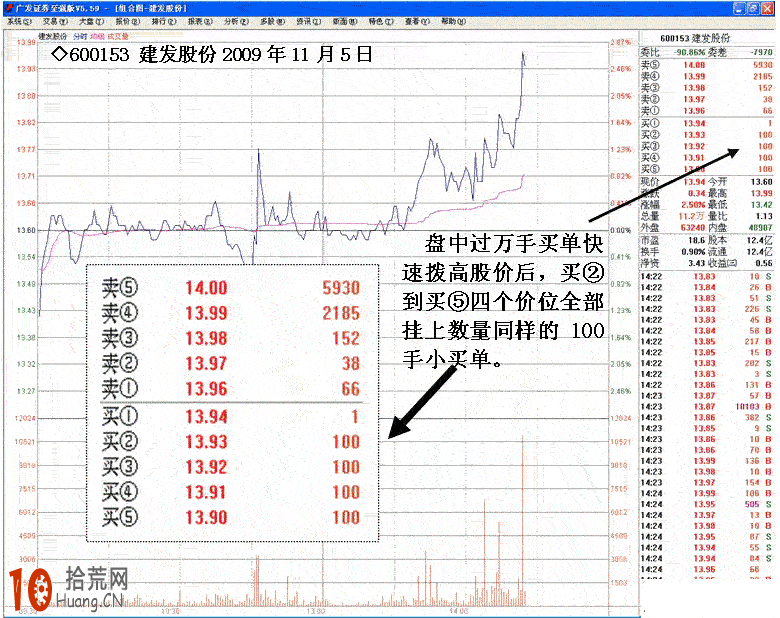
Task: Click the 换手 0.90% value
Action: point(693,251)
